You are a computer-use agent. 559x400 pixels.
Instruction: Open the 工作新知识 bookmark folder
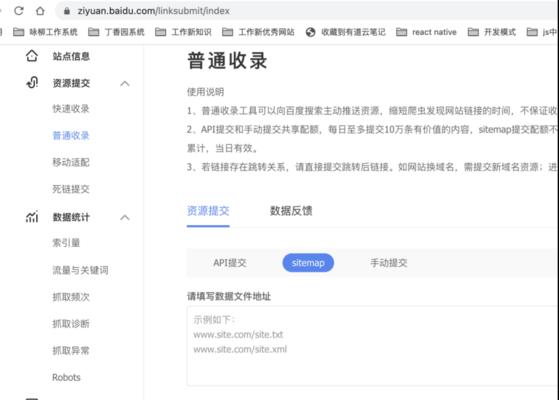click(x=183, y=32)
